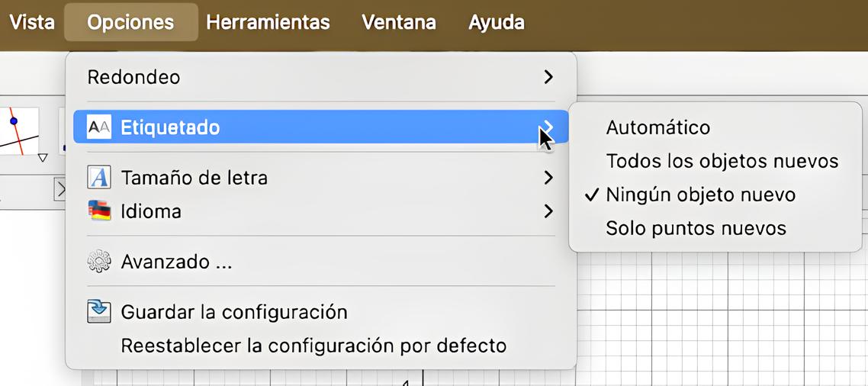868x386 pixels.
Task: Expand the Tamaño de letra submenu arrow
Action: (548, 178)
